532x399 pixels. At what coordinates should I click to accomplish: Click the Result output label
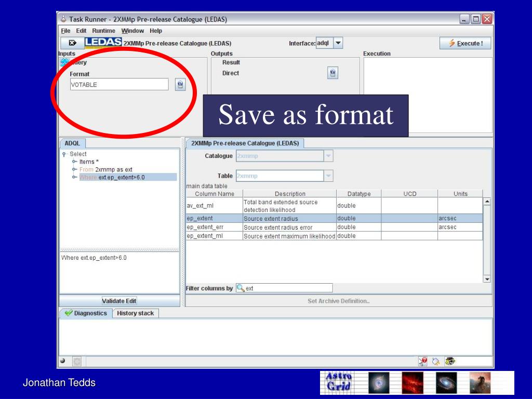[x=231, y=62]
